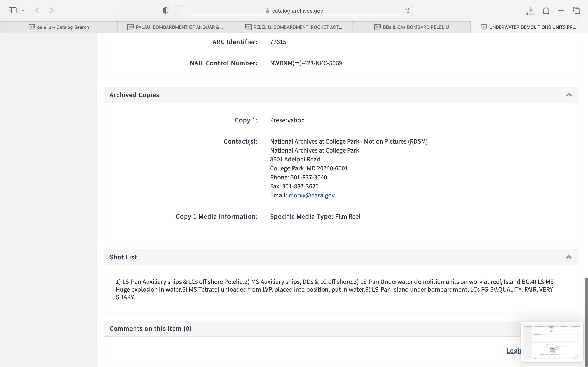Image resolution: width=588 pixels, height=367 pixels.
Task: Open the privacy report shield icon
Action: 165,10
